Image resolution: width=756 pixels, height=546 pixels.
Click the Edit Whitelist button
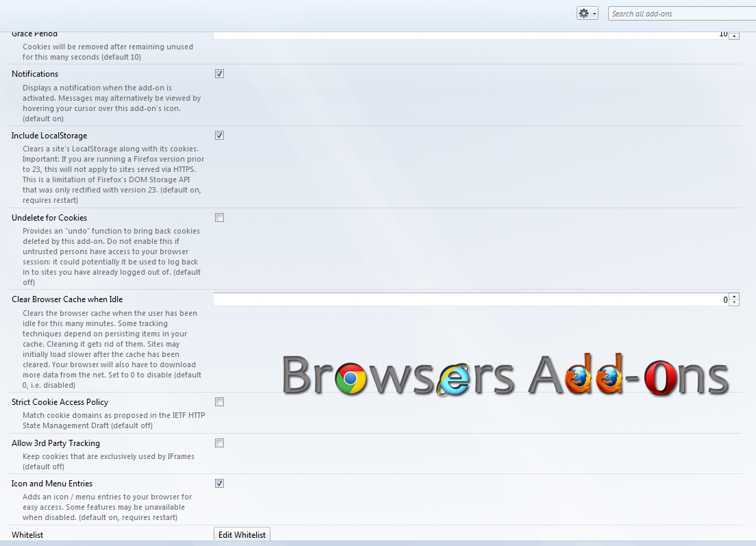pyautogui.click(x=241, y=534)
